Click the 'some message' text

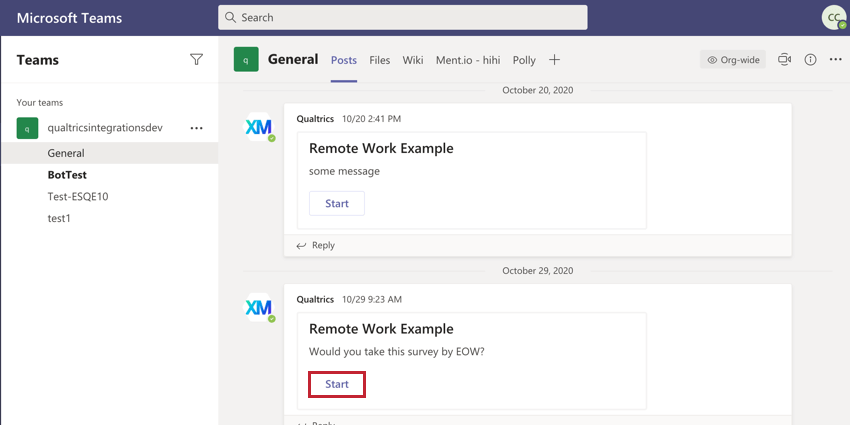(344, 171)
